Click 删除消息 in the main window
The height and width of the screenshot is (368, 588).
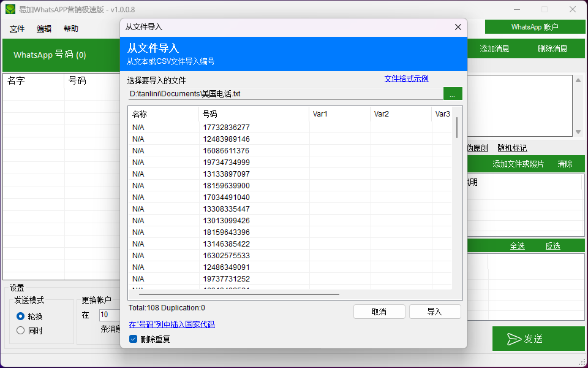(x=552, y=48)
